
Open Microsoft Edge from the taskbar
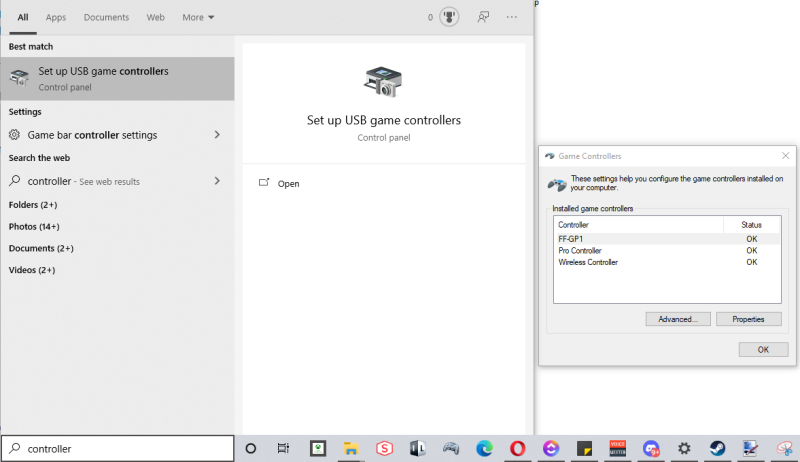click(x=484, y=448)
